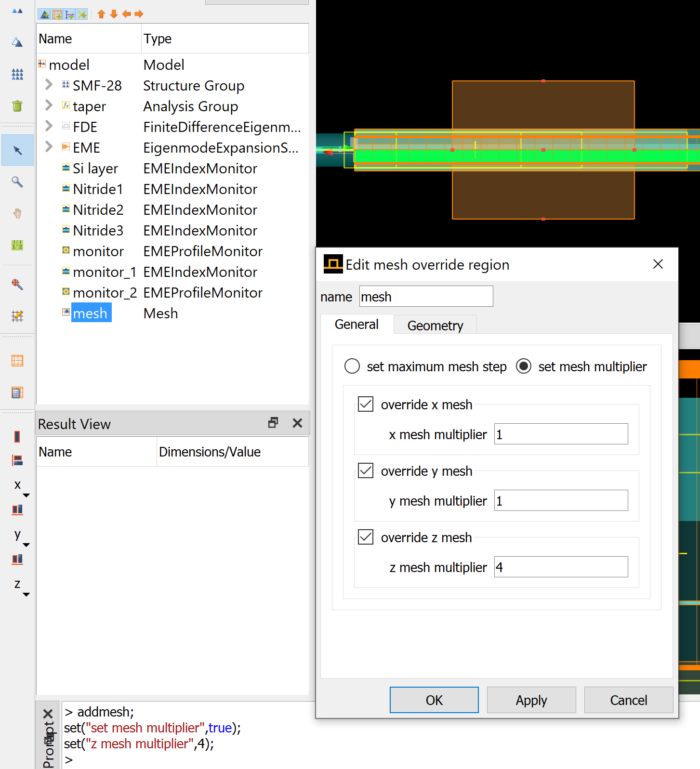The height and width of the screenshot is (769, 700).
Task: Toggle the override z mesh checkbox
Action: (366, 537)
